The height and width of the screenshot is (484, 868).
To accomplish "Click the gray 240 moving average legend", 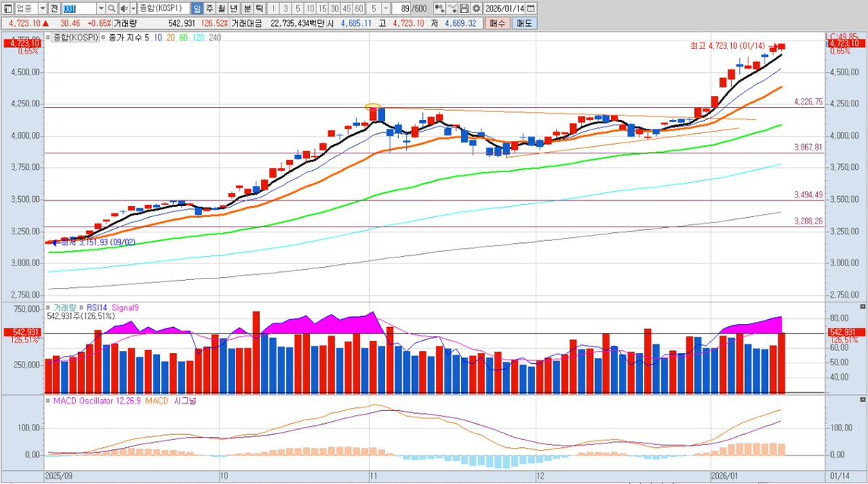I will pyautogui.click(x=215, y=38).
